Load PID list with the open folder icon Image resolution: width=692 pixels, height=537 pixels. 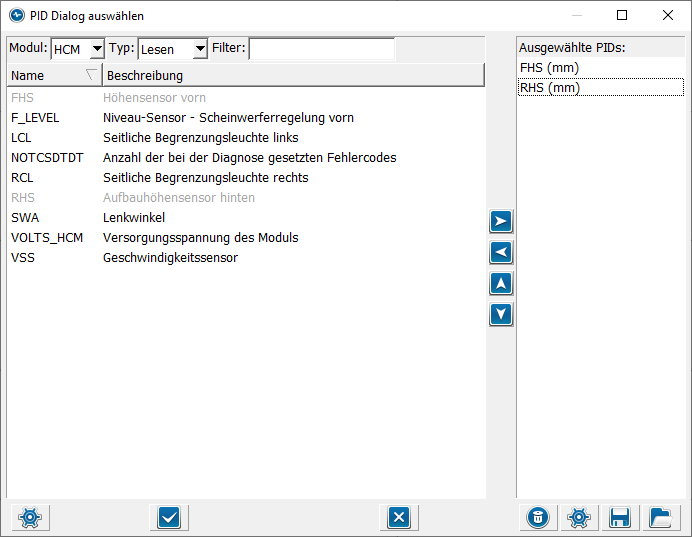tap(659, 517)
